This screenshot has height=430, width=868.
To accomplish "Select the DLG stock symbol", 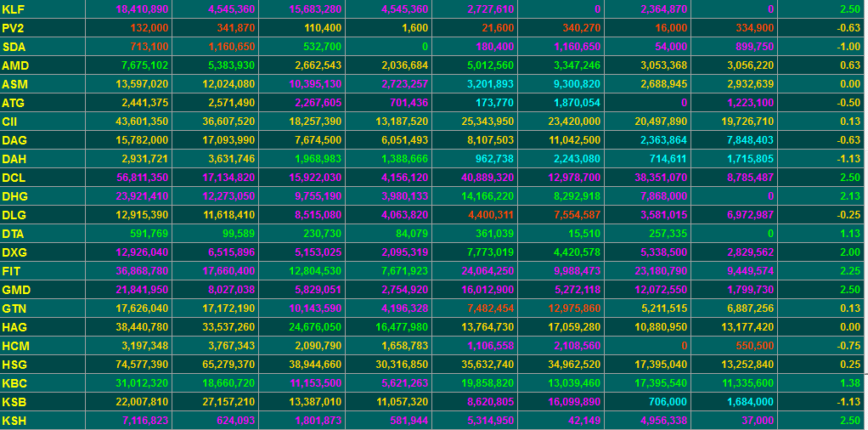I will click(x=14, y=216).
